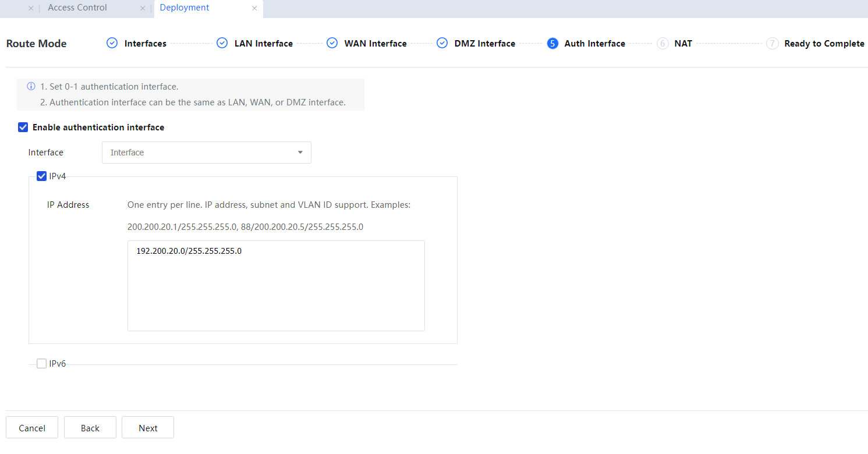Open the Interface dropdown list
The height and width of the screenshot is (454, 868).
tap(206, 152)
